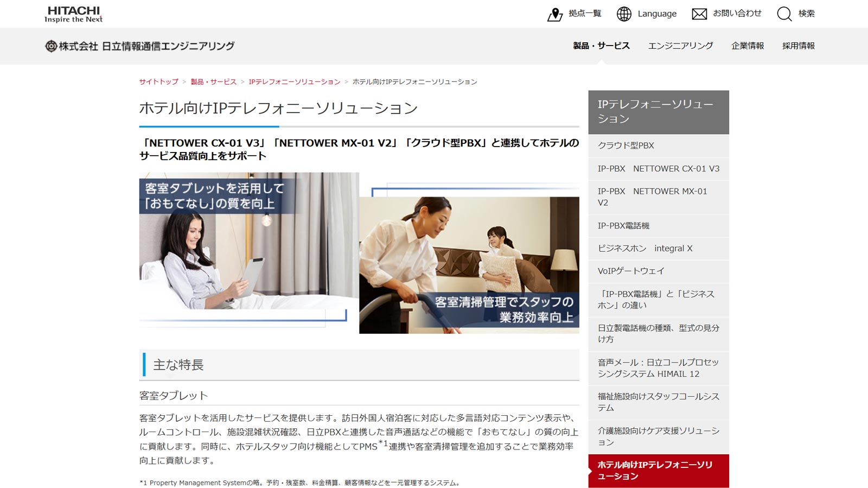Go to サイトトップ in the breadcrumb
Screen dimensions: 868x488
(x=158, y=81)
